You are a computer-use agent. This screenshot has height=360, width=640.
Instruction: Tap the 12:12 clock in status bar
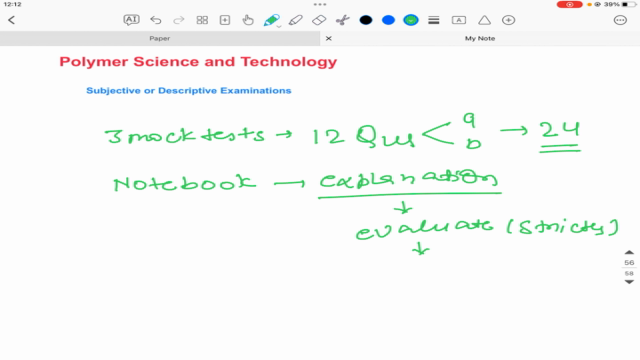tap(12, 4)
